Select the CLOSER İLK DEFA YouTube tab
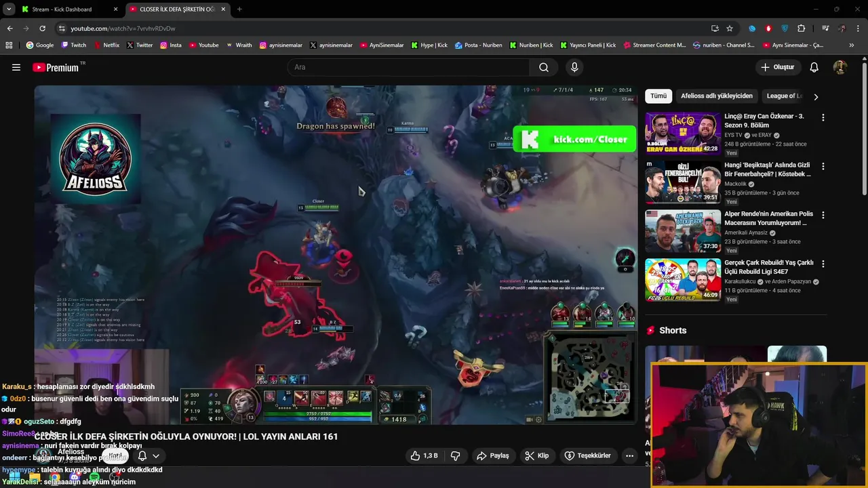Image resolution: width=868 pixels, height=488 pixels. tap(178, 9)
